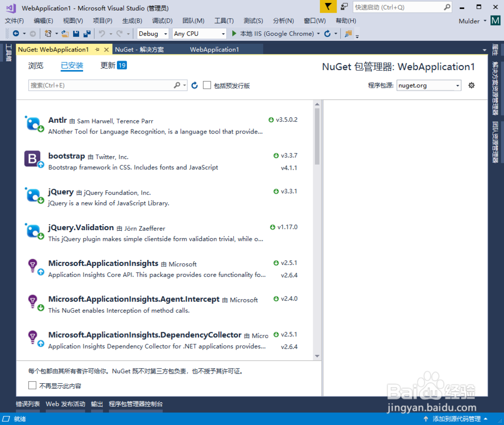Click the refresh icon beside the NuGet search box
The image size is (504, 425).
(x=194, y=85)
